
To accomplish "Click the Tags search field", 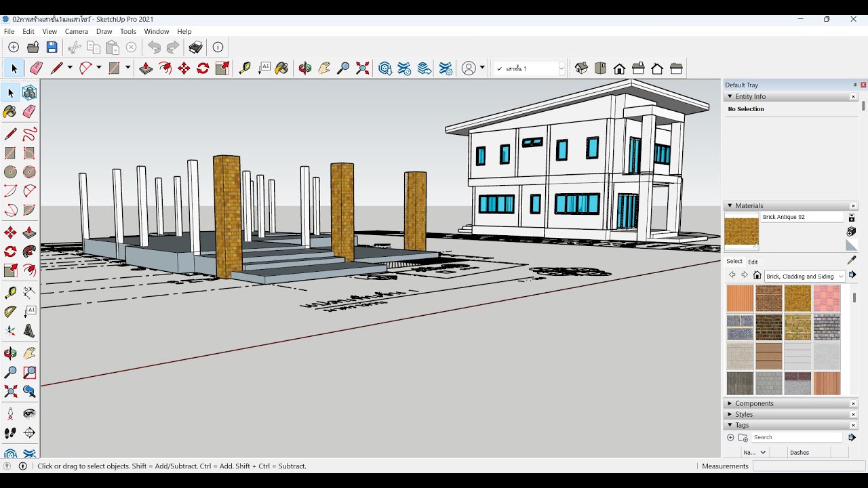I will pos(797,438).
